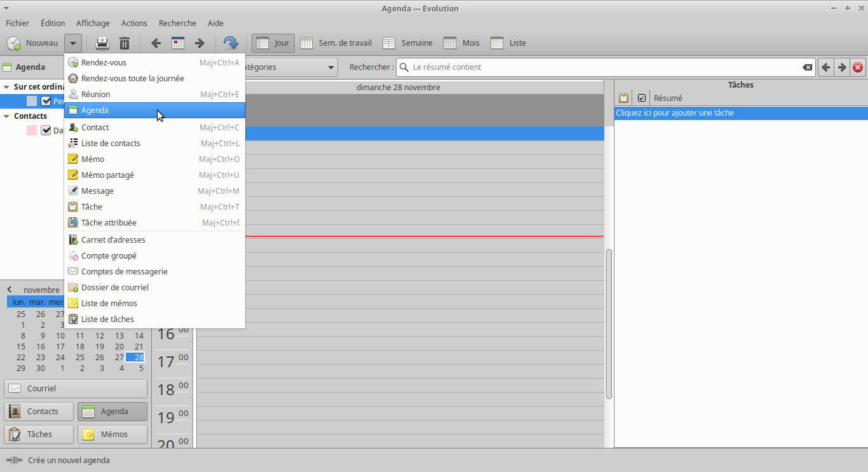Close the Nouveau dropdown arrow

tap(73, 43)
